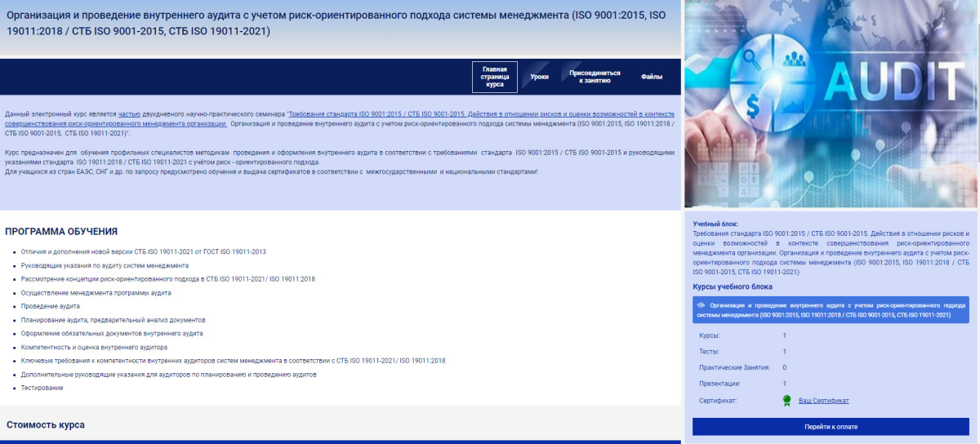
Task: Click the AUDIT course banner image
Action: pos(831,104)
